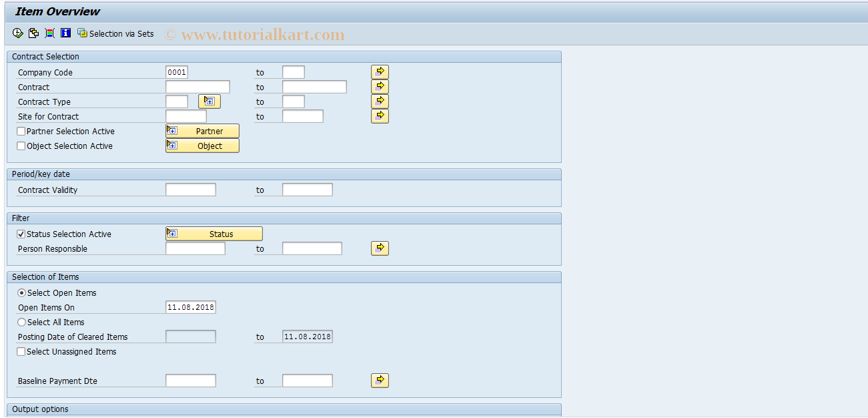Click the Partner button
Viewport: 868px width, 418px height.
(202, 131)
